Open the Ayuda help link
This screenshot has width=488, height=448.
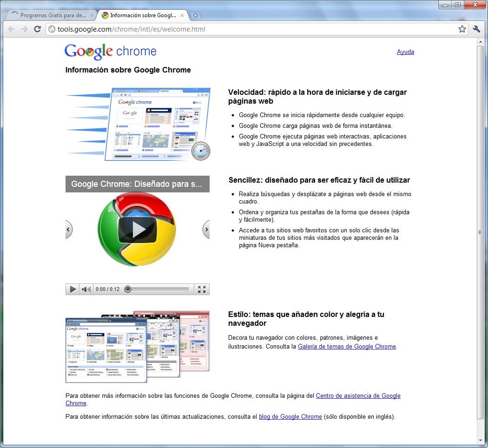coord(405,52)
